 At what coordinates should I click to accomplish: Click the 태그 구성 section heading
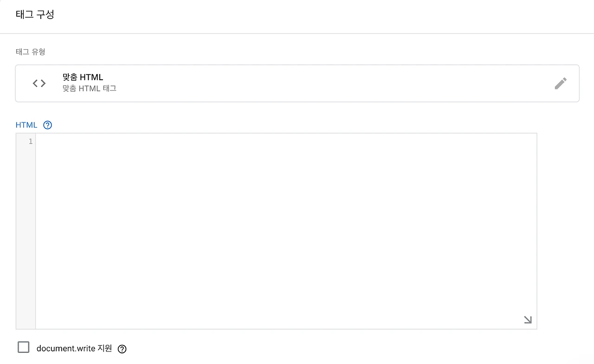(35, 14)
